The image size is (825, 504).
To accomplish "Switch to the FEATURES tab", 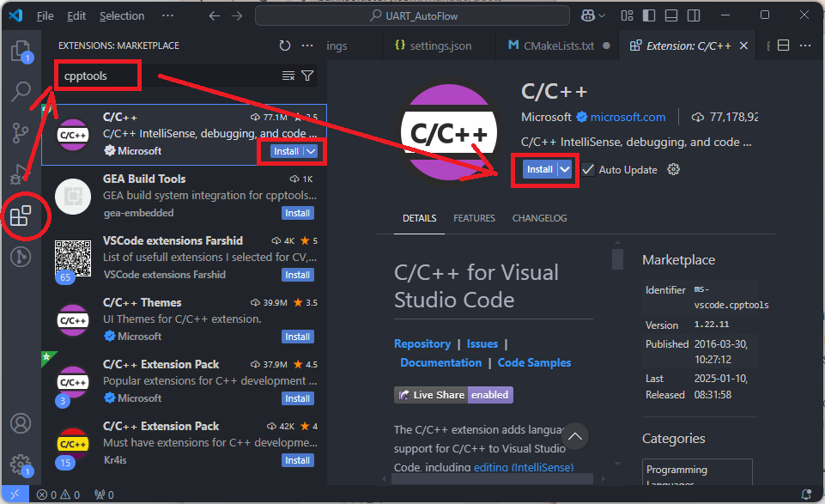I will pyautogui.click(x=474, y=218).
